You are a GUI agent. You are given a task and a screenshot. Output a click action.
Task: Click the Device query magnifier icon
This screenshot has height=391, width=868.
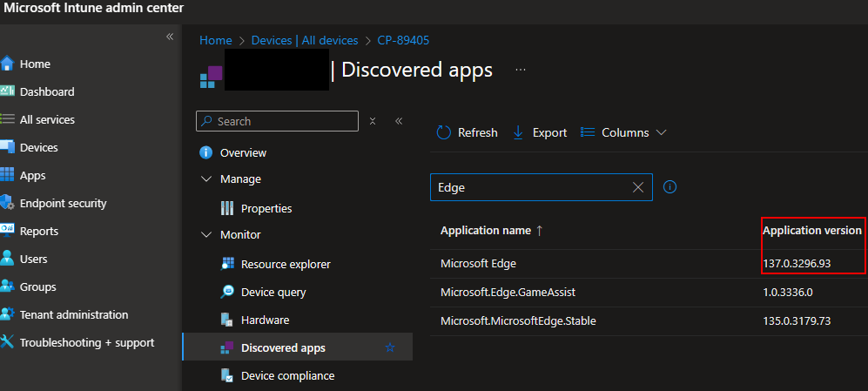(227, 292)
